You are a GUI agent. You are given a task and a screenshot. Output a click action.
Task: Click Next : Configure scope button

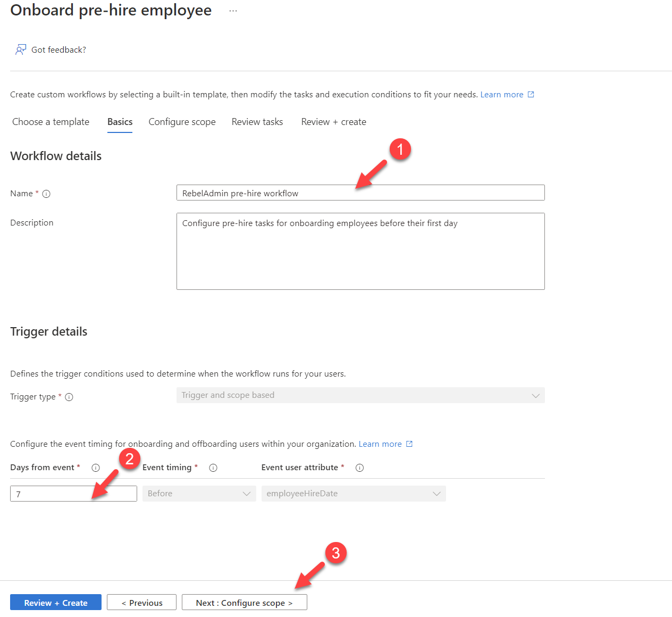(245, 603)
